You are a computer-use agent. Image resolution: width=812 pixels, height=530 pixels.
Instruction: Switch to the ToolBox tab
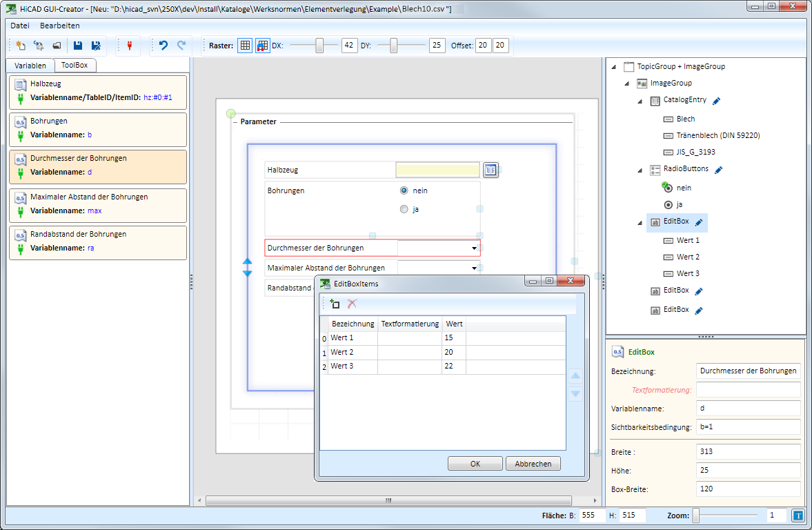(75, 66)
